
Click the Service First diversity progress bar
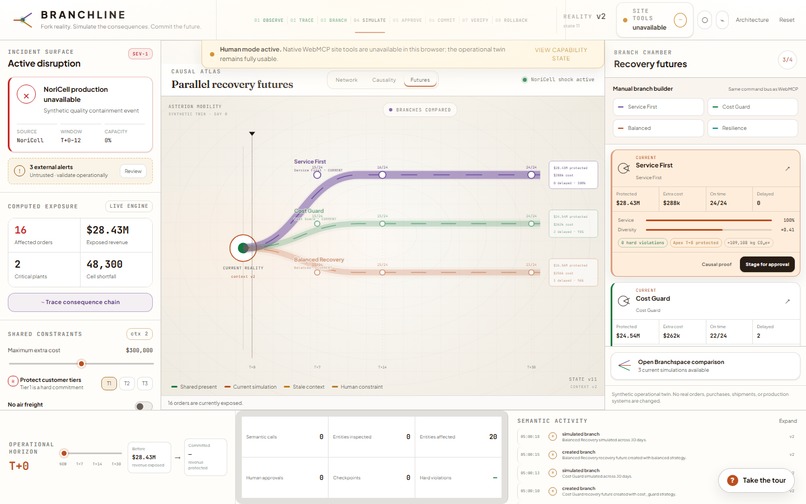point(709,230)
